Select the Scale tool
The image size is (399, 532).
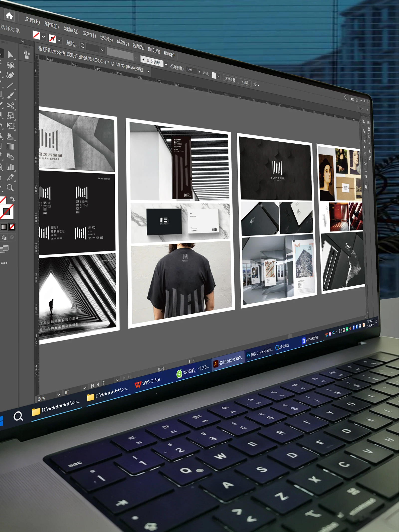click(x=10, y=115)
